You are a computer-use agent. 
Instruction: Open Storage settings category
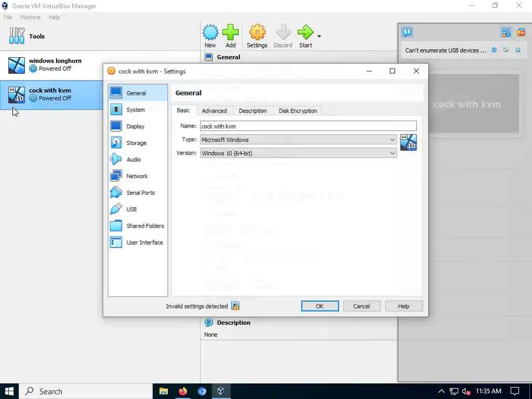coord(138,143)
